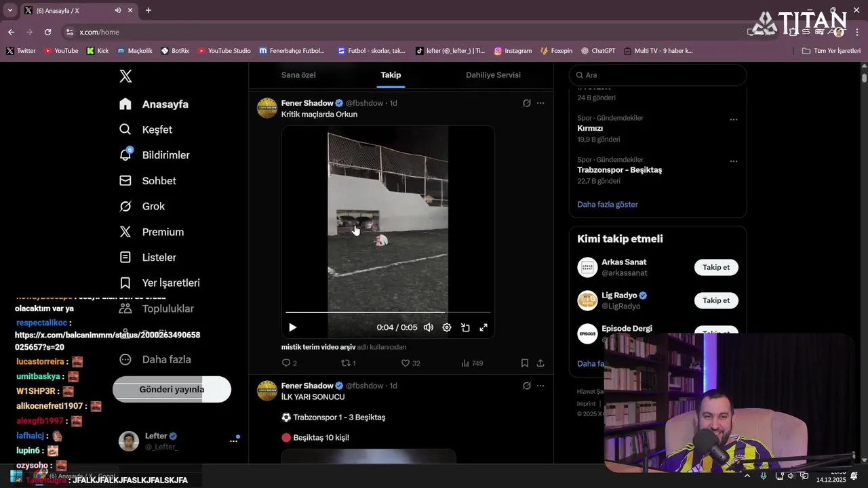Open the Instagram bookmark
The height and width of the screenshot is (488, 868).
point(513,51)
